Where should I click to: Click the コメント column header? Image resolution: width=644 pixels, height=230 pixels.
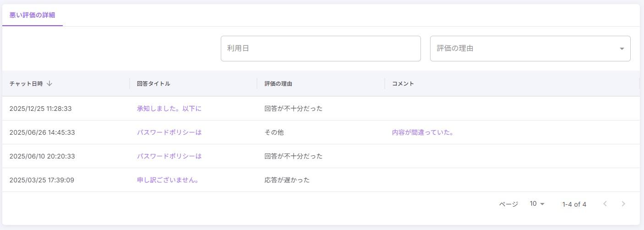tap(403, 84)
